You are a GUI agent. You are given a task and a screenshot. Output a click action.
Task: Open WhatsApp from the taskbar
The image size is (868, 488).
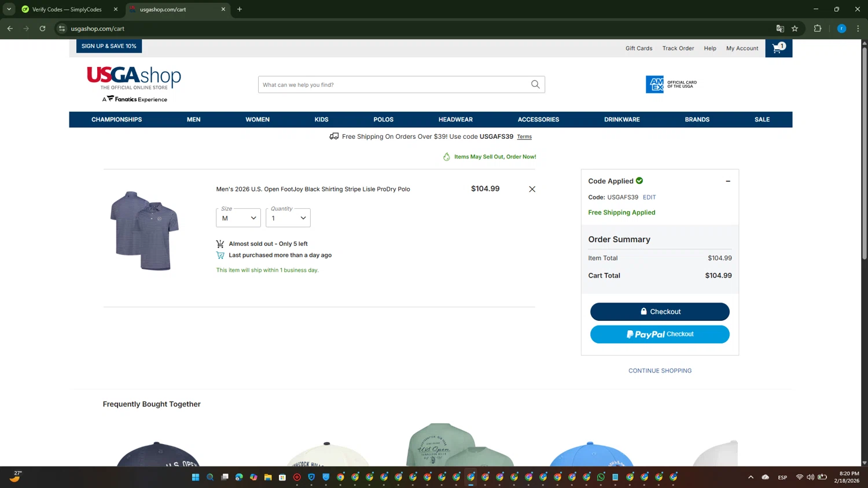(x=601, y=477)
